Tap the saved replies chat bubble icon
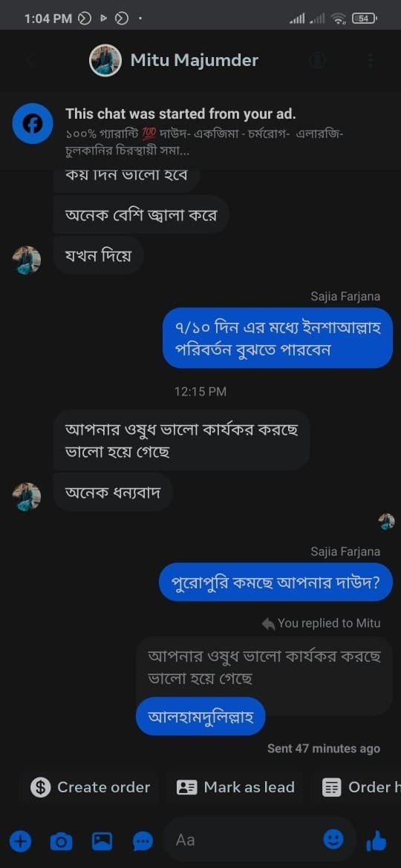This screenshot has width=401, height=868. [143, 842]
